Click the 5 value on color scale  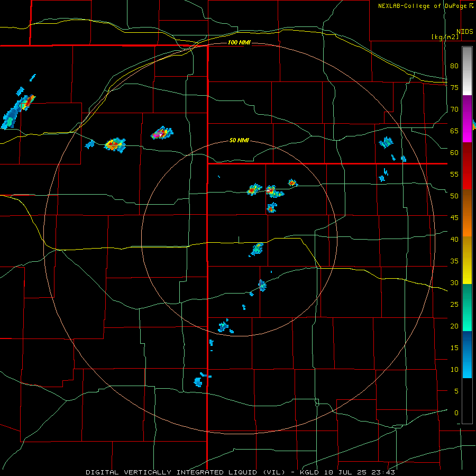(x=456, y=391)
